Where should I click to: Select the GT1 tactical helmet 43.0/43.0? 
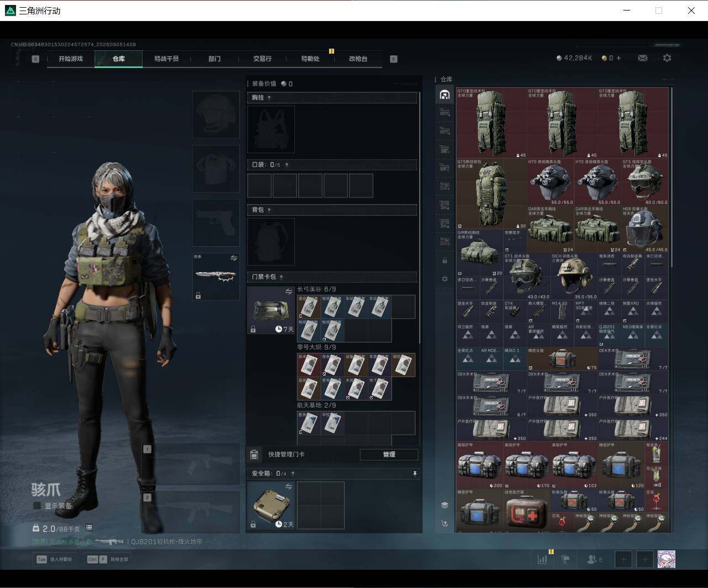click(527, 277)
